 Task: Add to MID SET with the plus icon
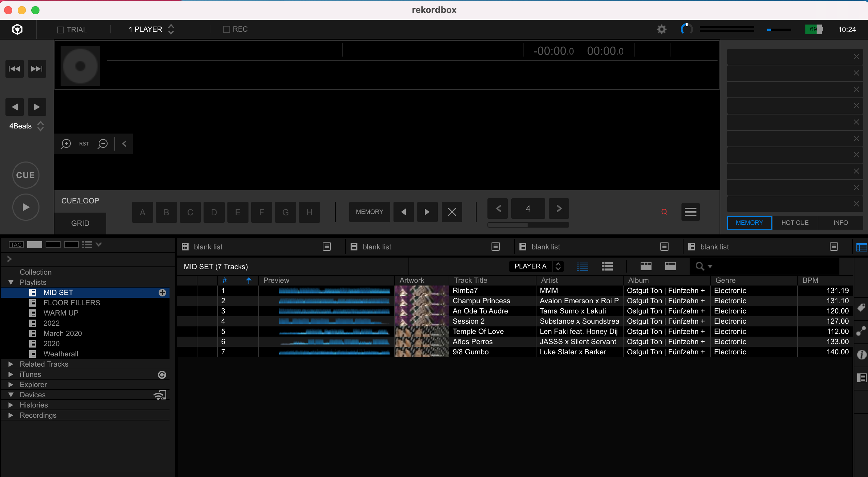tap(162, 293)
